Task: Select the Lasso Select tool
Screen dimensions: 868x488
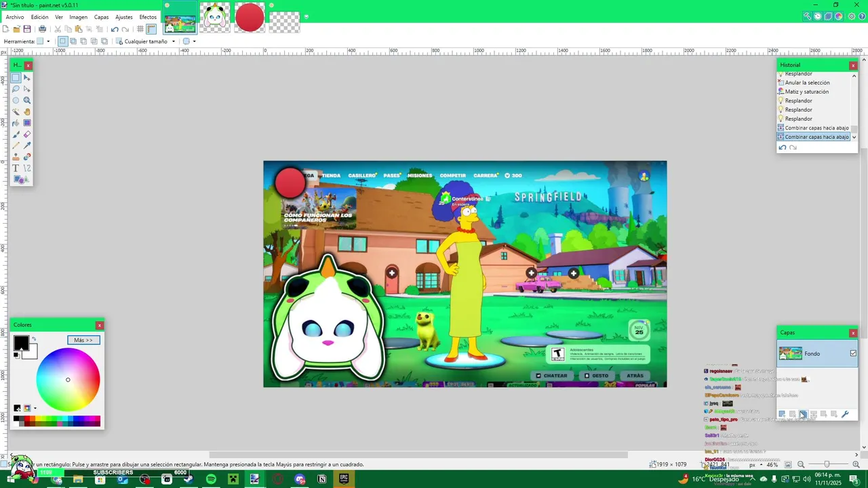Action: [16, 89]
